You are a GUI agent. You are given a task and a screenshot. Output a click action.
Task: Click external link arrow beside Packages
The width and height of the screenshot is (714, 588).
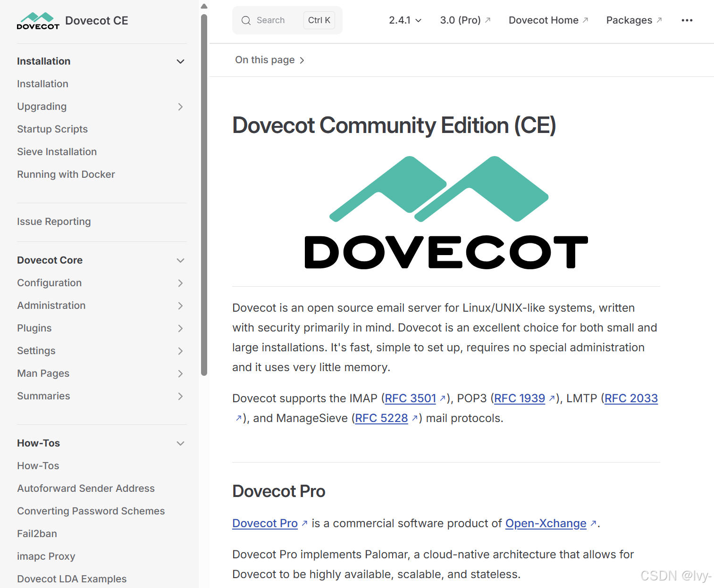(x=659, y=20)
